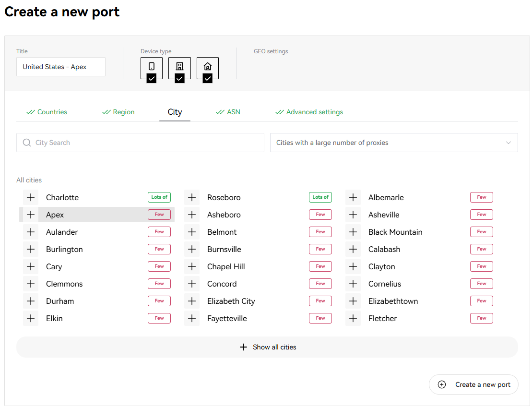532x408 pixels.
Task: Click the Asheville city name
Action: coord(384,215)
